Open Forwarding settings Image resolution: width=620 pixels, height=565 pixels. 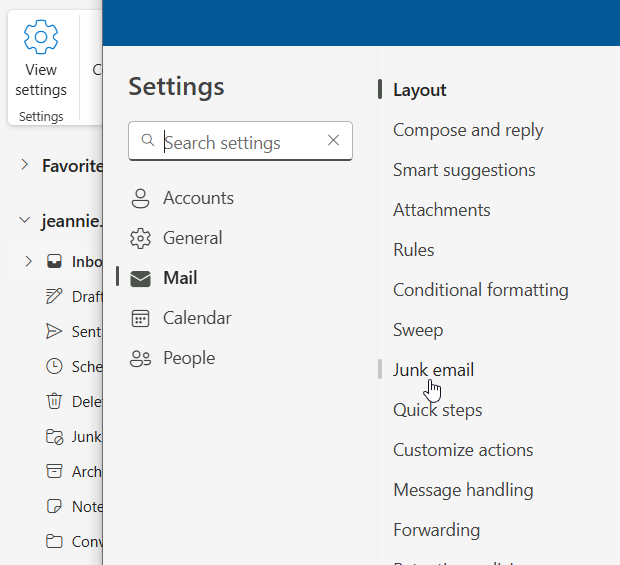(436, 530)
